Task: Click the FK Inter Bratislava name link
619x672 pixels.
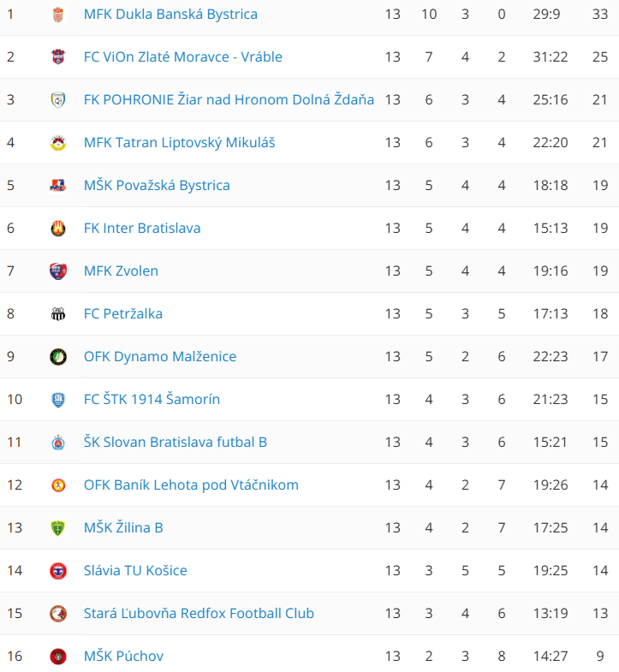Action: point(142,228)
